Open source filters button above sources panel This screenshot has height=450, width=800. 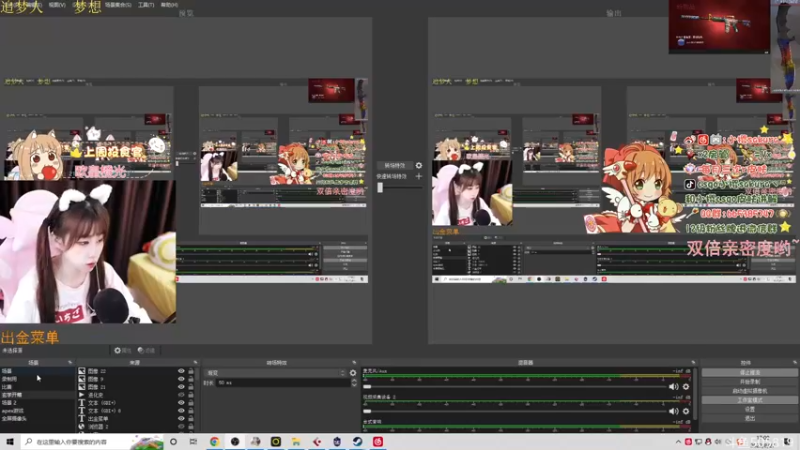tap(146, 351)
